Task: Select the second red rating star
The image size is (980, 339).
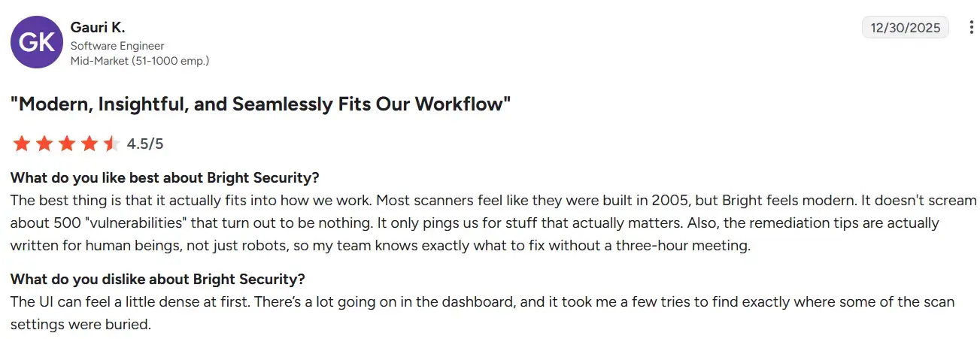Action: [44, 144]
